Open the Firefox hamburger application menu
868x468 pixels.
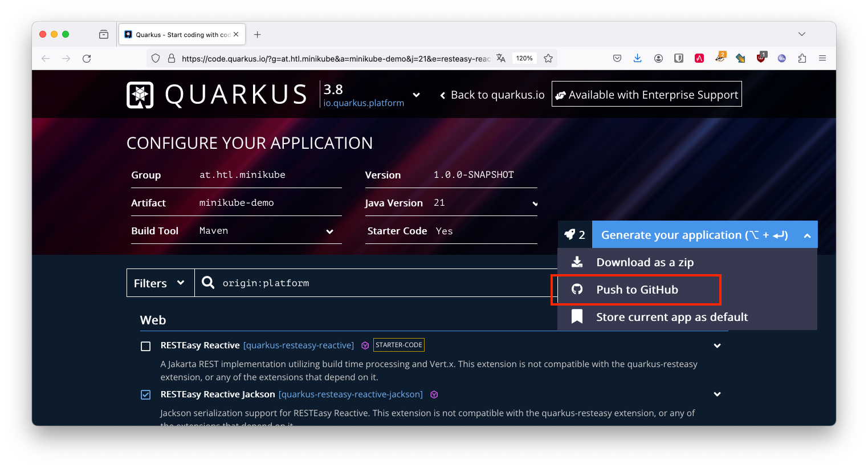[822, 58]
